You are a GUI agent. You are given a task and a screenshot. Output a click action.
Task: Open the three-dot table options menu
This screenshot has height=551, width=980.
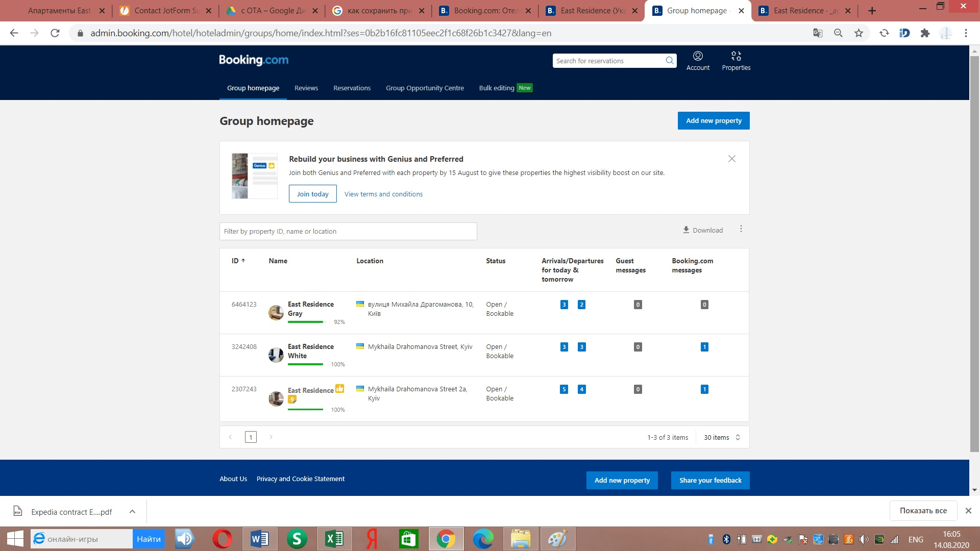[x=741, y=229]
